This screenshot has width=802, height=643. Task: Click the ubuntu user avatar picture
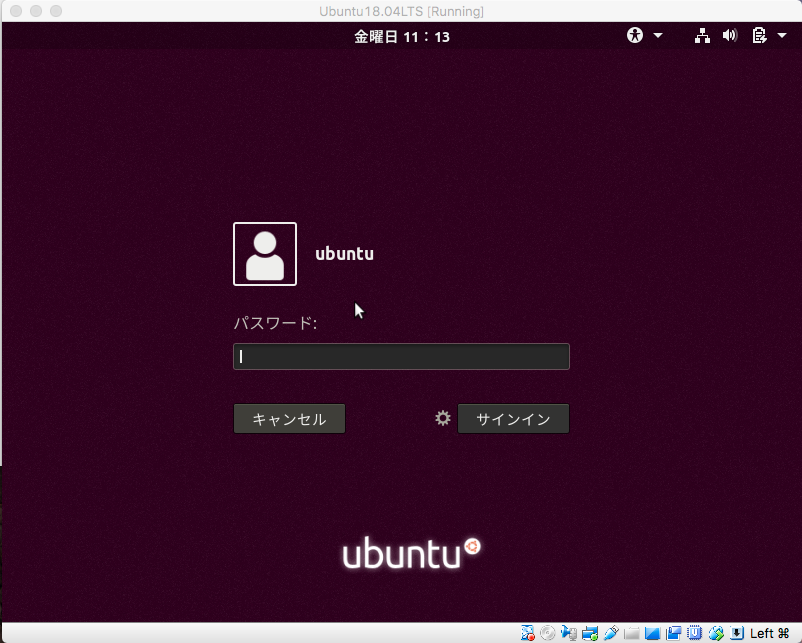pyautogui.click(x=265, y=254)
